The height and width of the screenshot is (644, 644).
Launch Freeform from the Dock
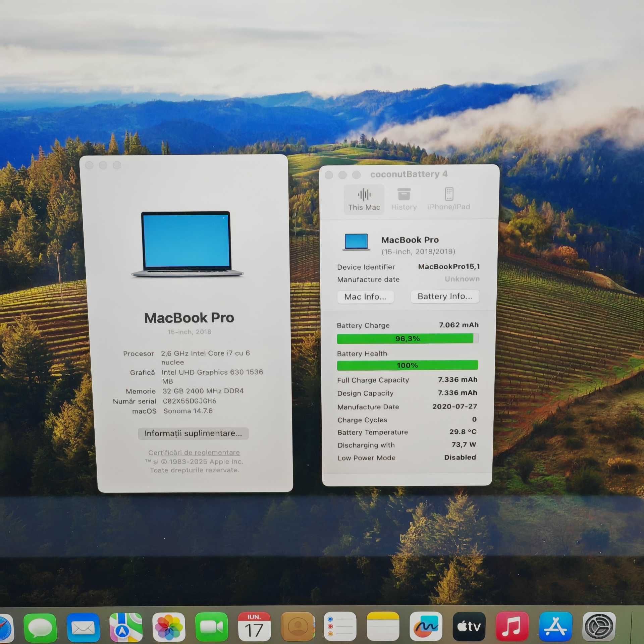point(426,627)
